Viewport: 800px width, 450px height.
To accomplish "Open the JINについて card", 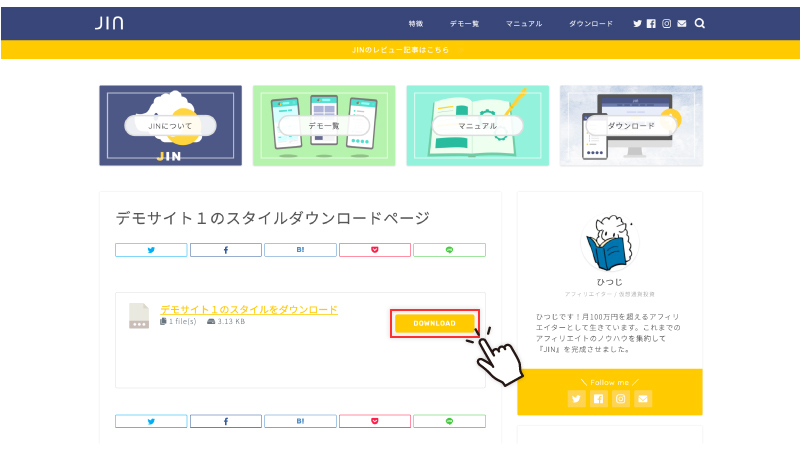I will (x=170, y=126).
